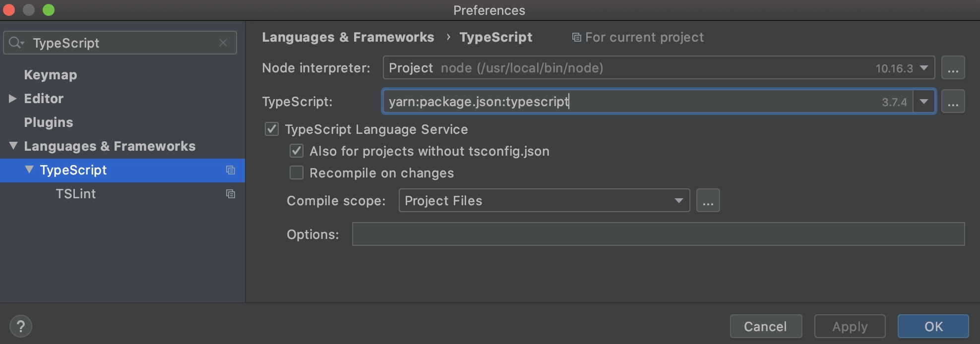Browse for Node interpreter with ellipsis button

click(x=953, y=68)
